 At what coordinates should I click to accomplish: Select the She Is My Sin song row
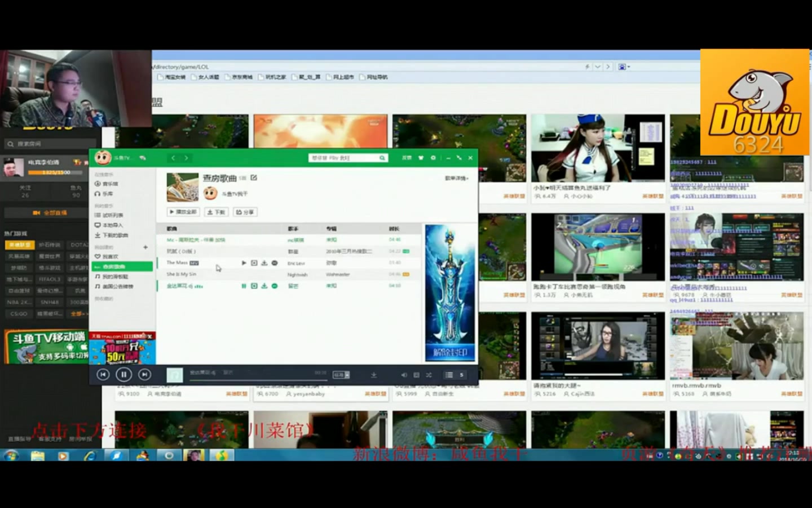click(x=289, y=274)
